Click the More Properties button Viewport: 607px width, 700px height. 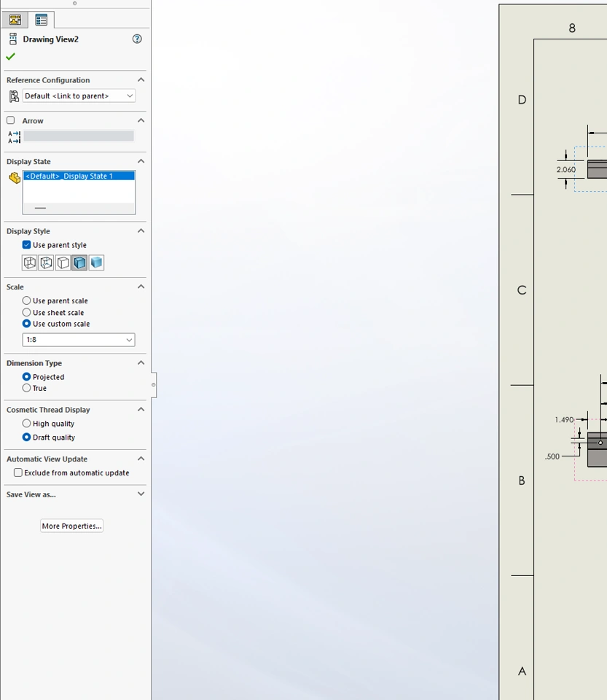72,526
